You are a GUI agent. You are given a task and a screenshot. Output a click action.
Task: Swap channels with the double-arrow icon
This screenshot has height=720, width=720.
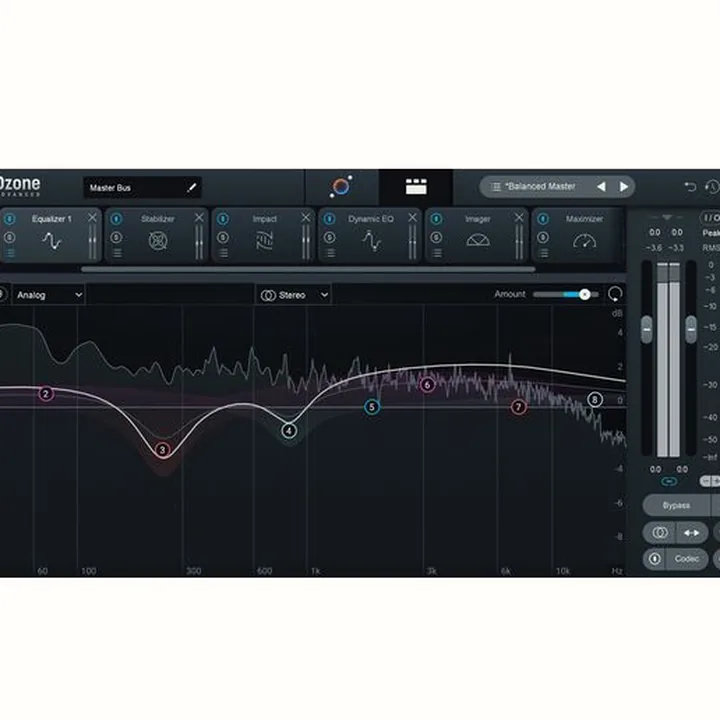(x=692, y=533)
